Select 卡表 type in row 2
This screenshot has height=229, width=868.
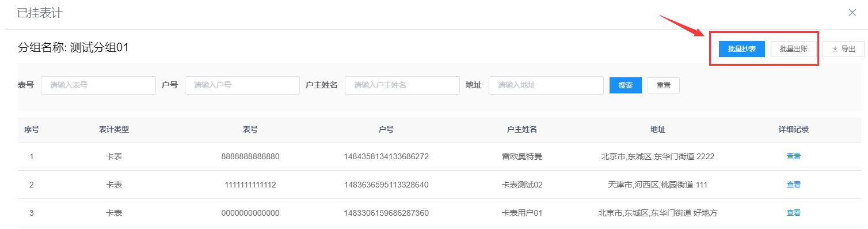114,185
